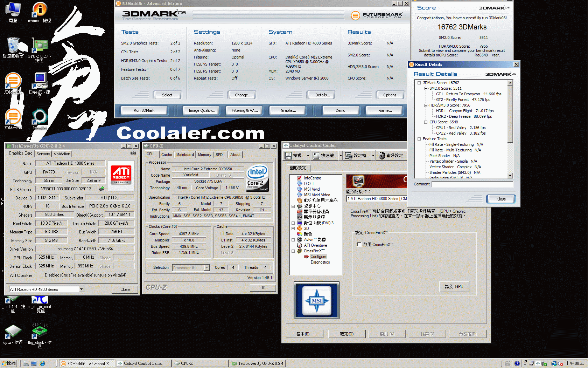Open the ATI Radeon HD 4800 Series dropdown in GPU-Z
This screenshot has width=588, height=368.
(x=81, y=289)
